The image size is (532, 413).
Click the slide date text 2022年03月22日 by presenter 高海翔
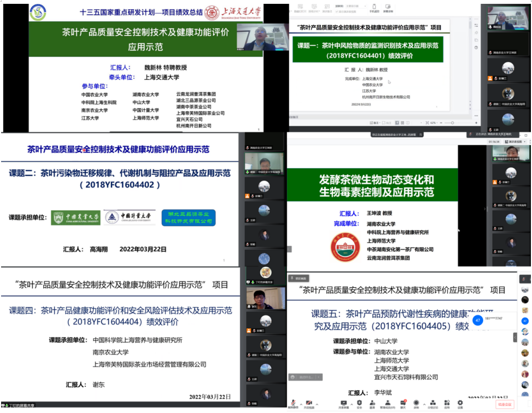(x=143, y=249)
